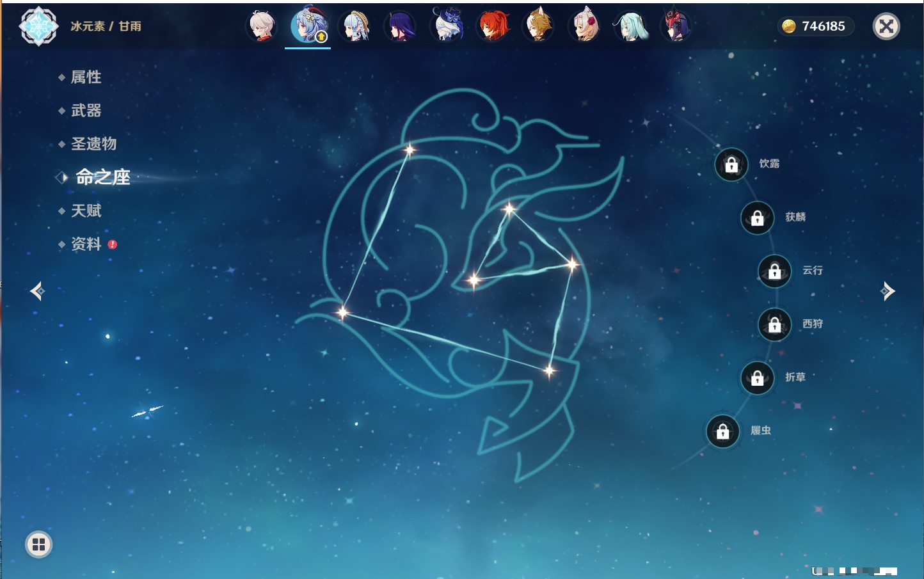
Task: Open the grid menu button at bottom left
Action: [x=38, y=544]
